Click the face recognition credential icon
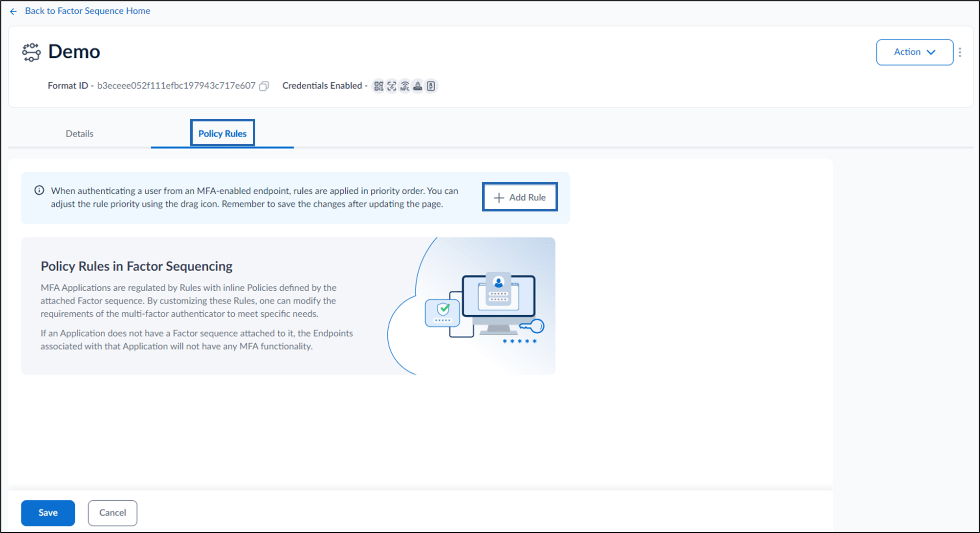 (x=392, y=86)
